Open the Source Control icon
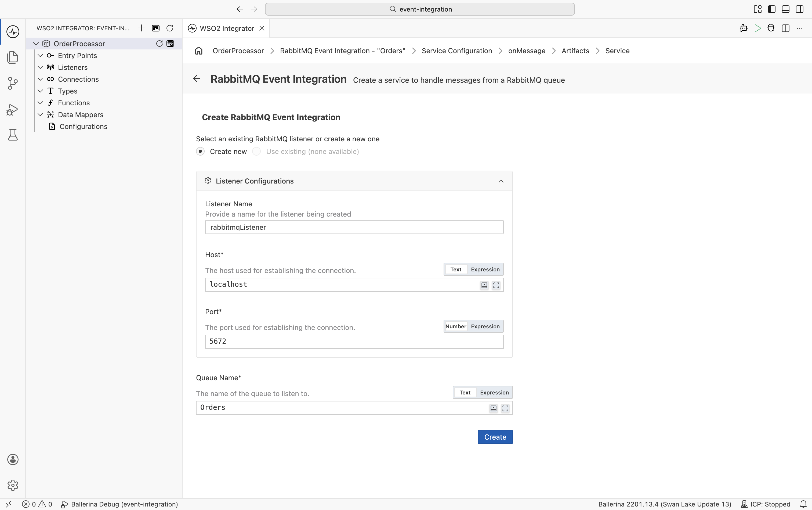The height and width of the screenshot is (510, 812). pyautogui.click(x=13, y=83)
